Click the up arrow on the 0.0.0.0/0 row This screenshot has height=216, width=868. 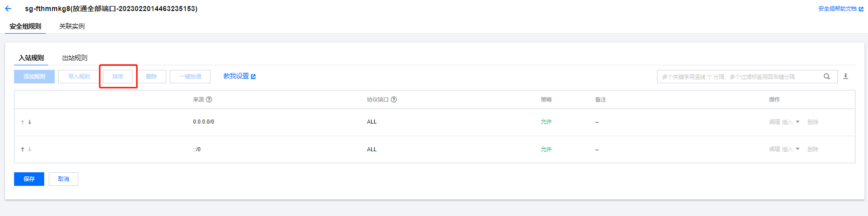click(23, 122)
